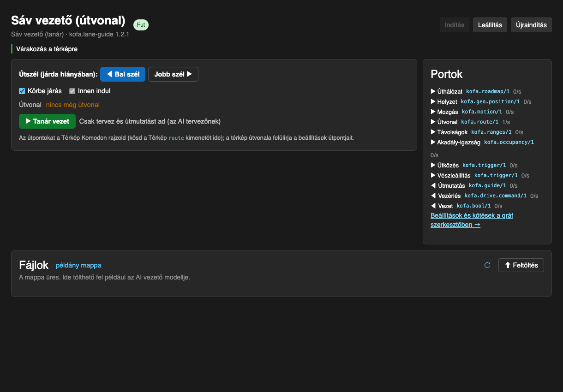Click the Portok panel heading
This screenshot has width=563, height=392.
click(x=447, y=74)
